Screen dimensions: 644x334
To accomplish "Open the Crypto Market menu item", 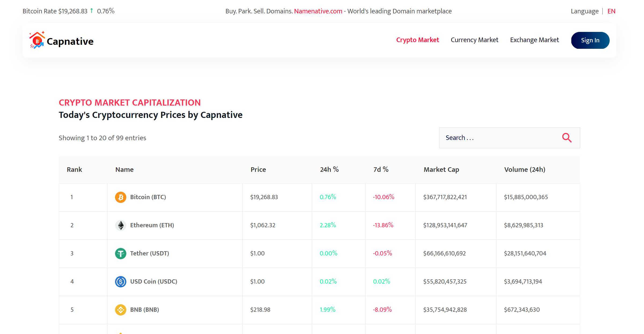I will tap(417, 40).
